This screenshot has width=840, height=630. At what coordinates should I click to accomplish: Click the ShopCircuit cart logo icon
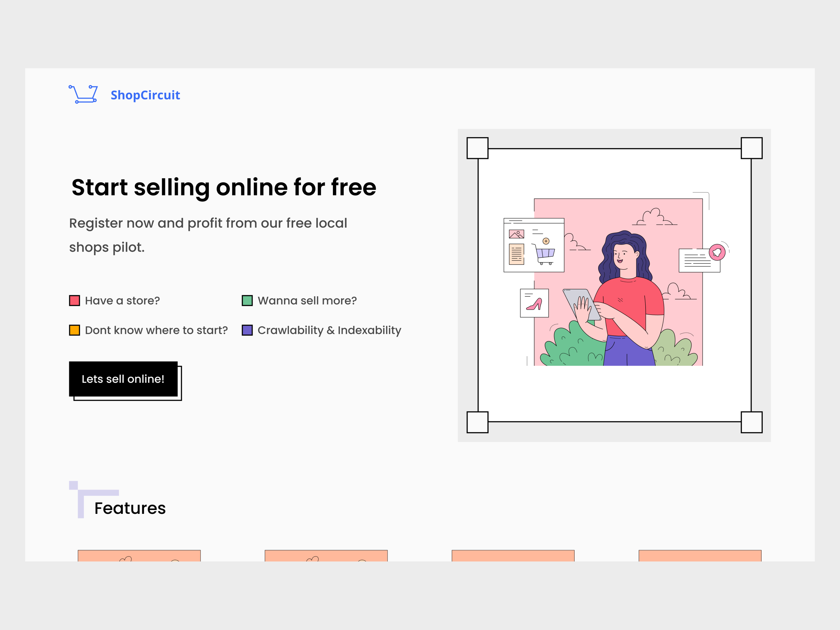[84, 94]
